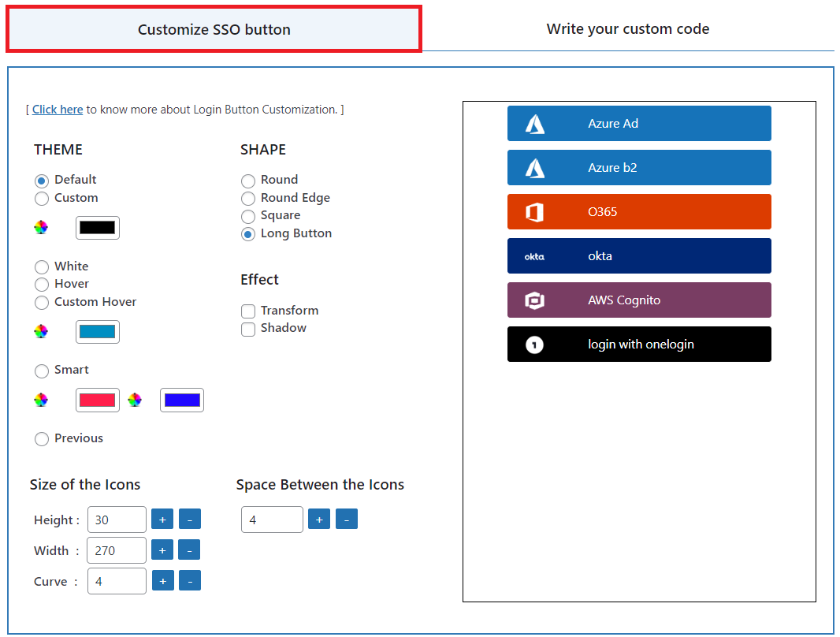Click the Size of the Icons heading
This screenshot has height=637, width=840.
pos(84,484)
